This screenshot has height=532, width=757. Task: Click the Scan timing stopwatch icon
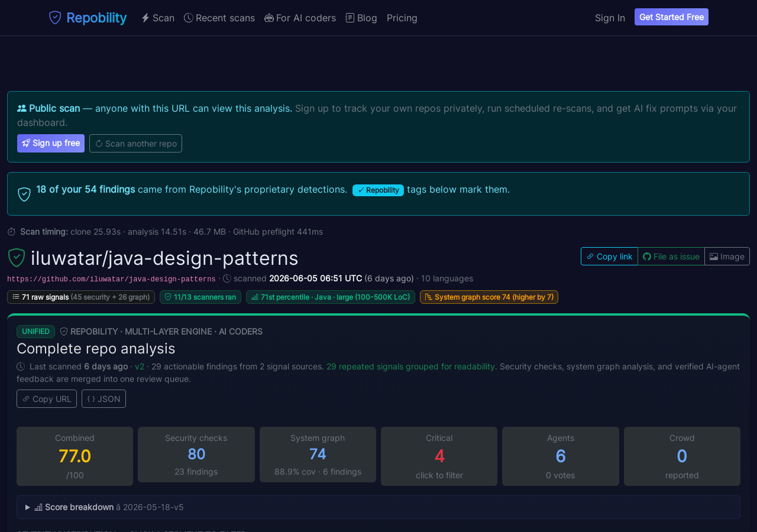tap(11, 232)
